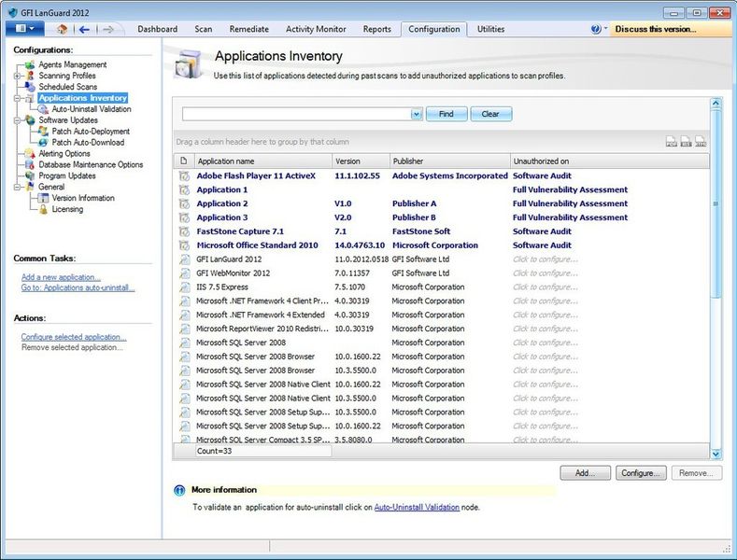Click the vertical scrollbar thumb
The height and width of the screenshot is (560, 737).
pyautogui.click(x=716, y=203)
